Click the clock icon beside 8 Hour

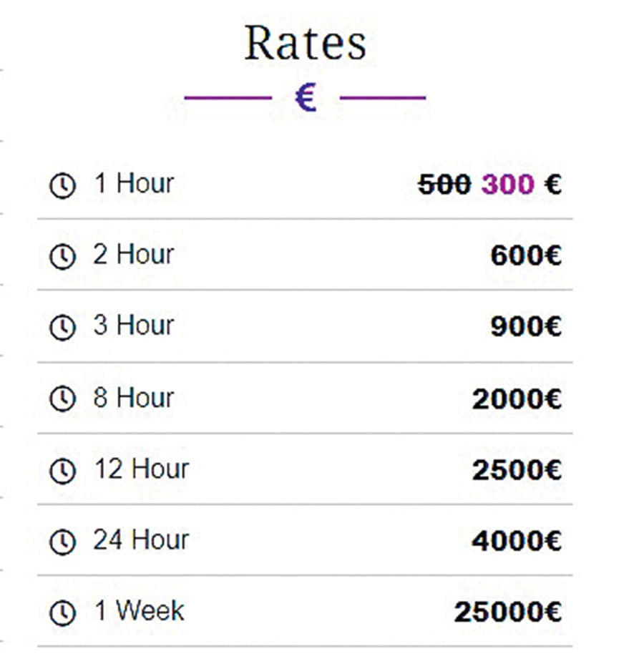click(62, 399)
